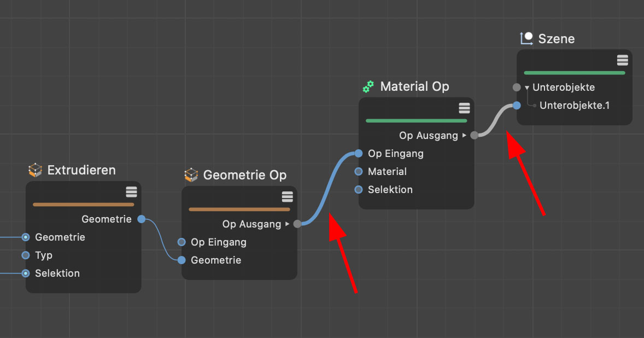Select the Material Op node title
Image resolution: width=644 pixels, height=338 pixels.
click(x=414, y=86)
